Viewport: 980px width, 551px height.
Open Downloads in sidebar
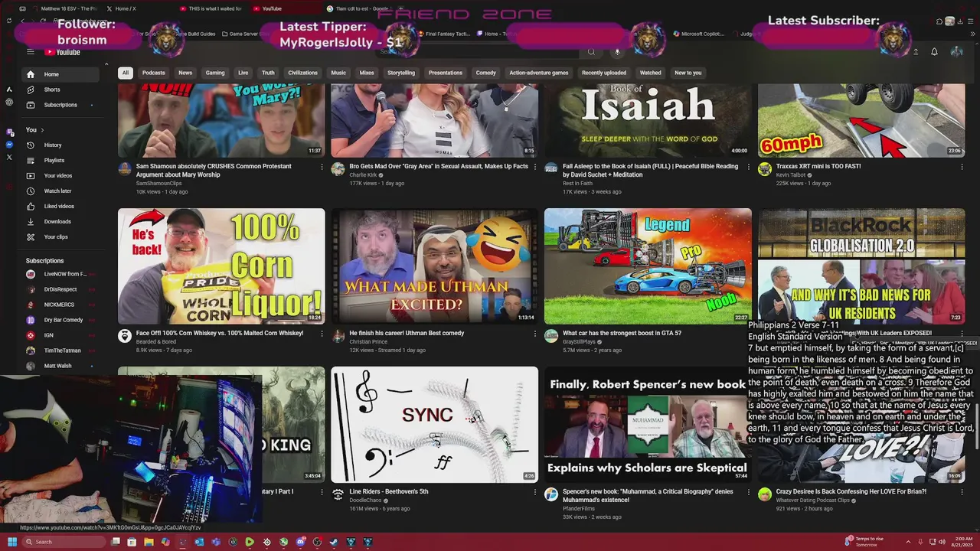(61, 221)
